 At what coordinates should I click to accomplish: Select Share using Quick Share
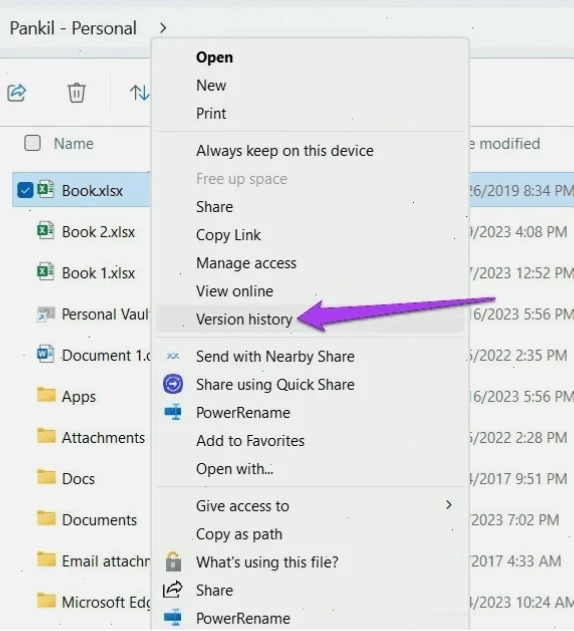point(275,385)
